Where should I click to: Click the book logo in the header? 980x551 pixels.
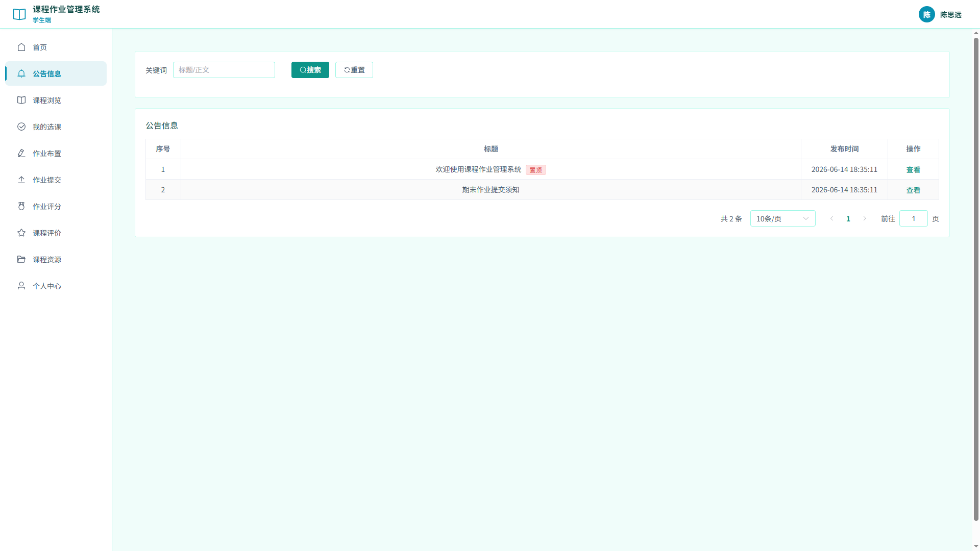point(19,14)
